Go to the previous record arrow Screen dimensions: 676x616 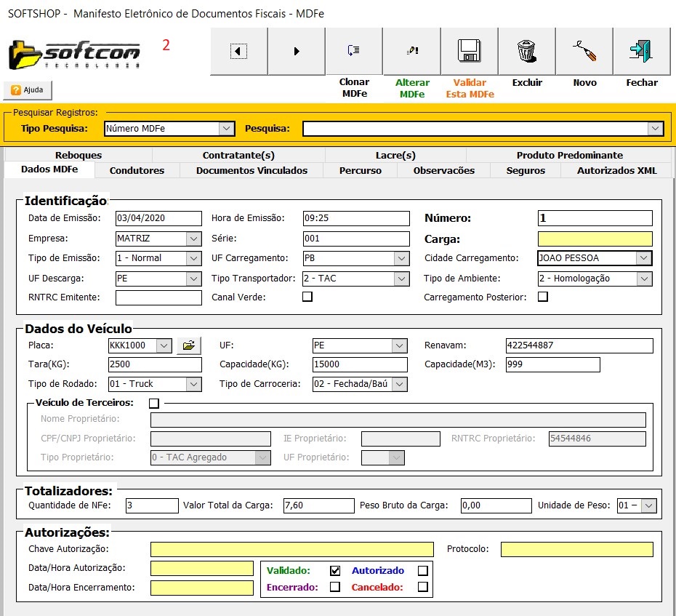(238, 51)
